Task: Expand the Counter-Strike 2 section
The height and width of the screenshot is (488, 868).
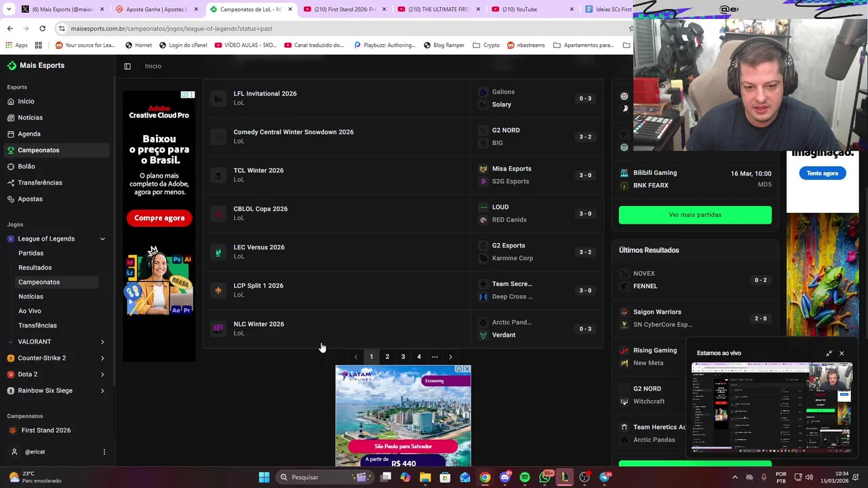Action: [102, 358]
